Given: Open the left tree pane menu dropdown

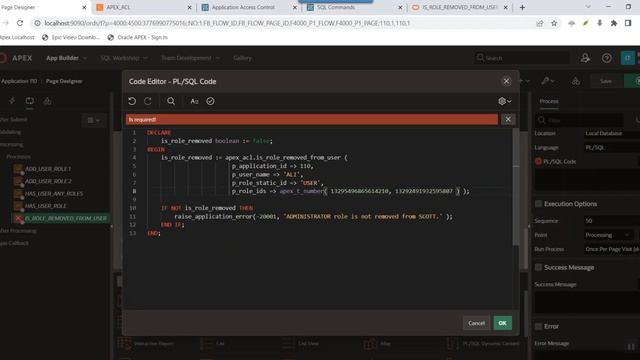Looking at the screenshot, I should 93,120.
